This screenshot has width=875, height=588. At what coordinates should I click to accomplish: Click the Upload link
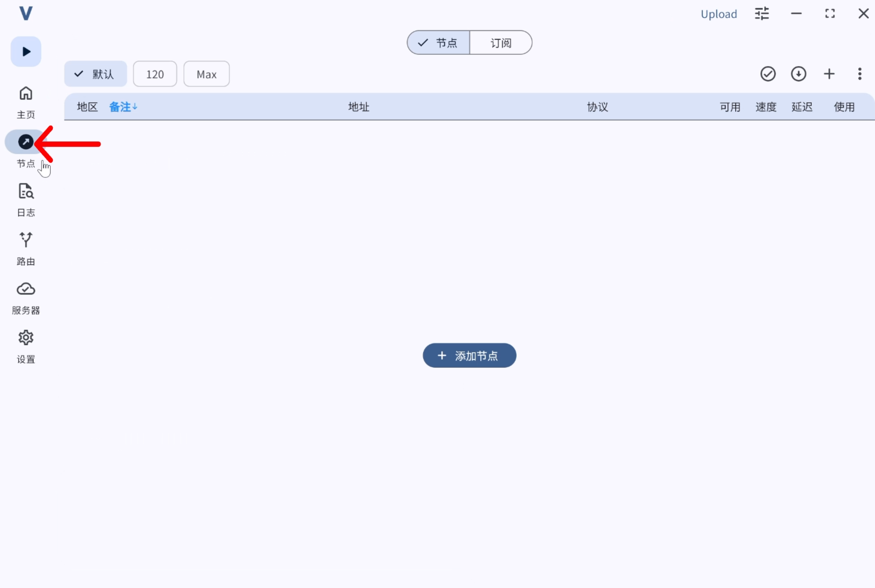[x=719, y=14]
